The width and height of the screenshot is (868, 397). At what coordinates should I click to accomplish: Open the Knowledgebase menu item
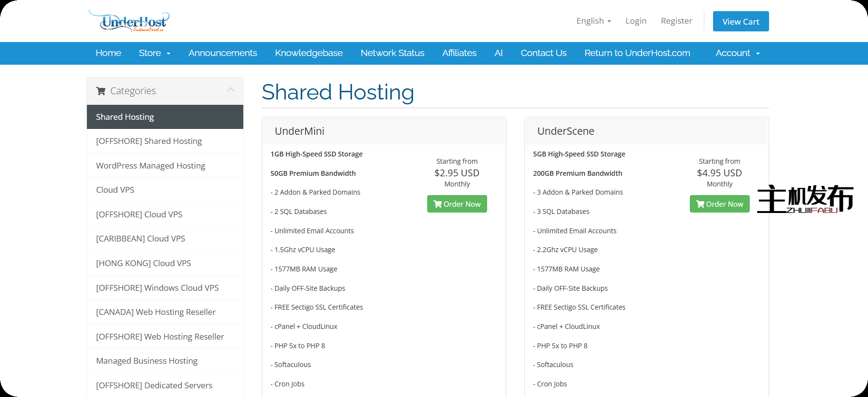tap(309, 53)
